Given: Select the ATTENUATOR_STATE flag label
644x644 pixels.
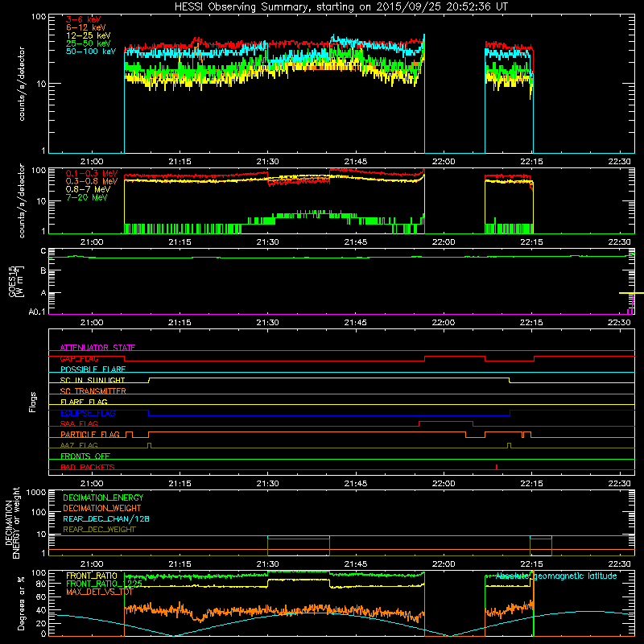Looking at the screenshot, I should click(97, 348).
